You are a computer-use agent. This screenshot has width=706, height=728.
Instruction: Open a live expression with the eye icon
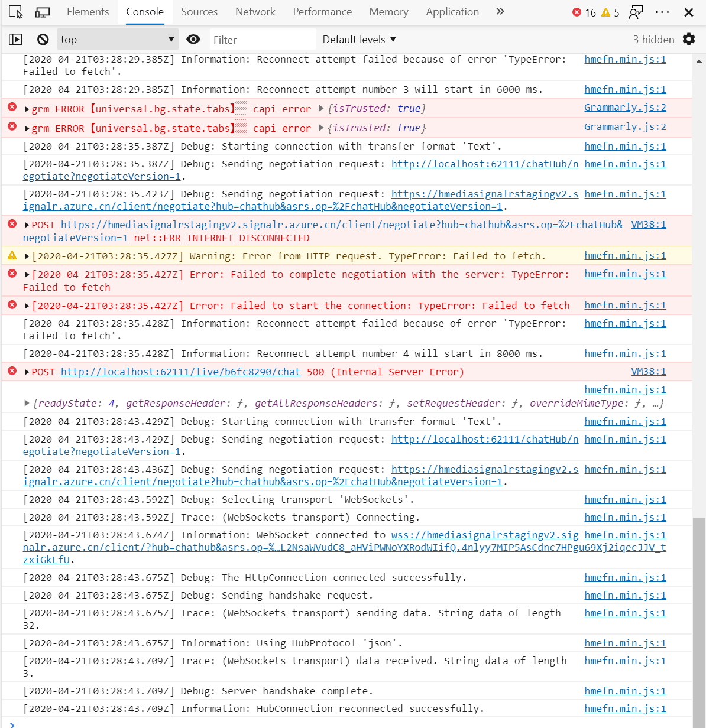pos(193,39)
